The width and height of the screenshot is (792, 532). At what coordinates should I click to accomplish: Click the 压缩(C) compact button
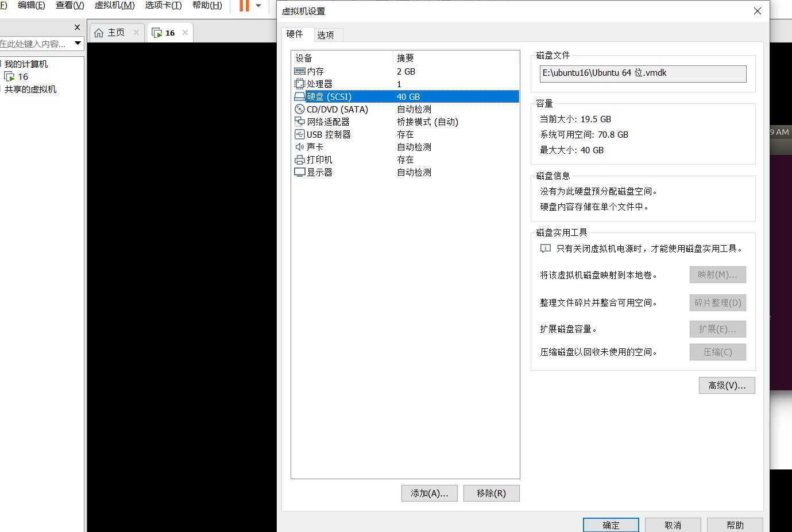coord(718,352)
